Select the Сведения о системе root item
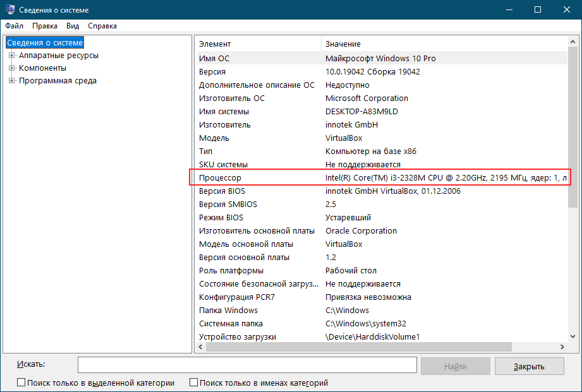The image size is (582, 392). pos(44,43)
